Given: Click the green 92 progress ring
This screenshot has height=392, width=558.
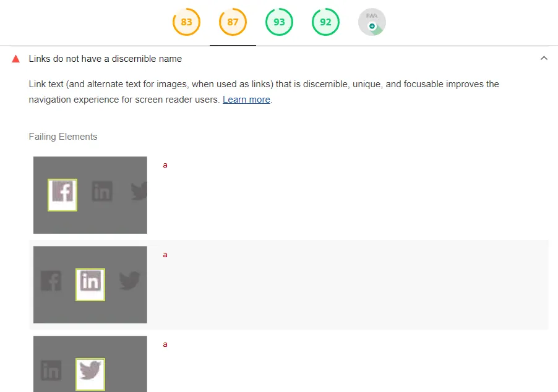Looking at the screenshot, I should pyautogui.click(x=325, y=22).
